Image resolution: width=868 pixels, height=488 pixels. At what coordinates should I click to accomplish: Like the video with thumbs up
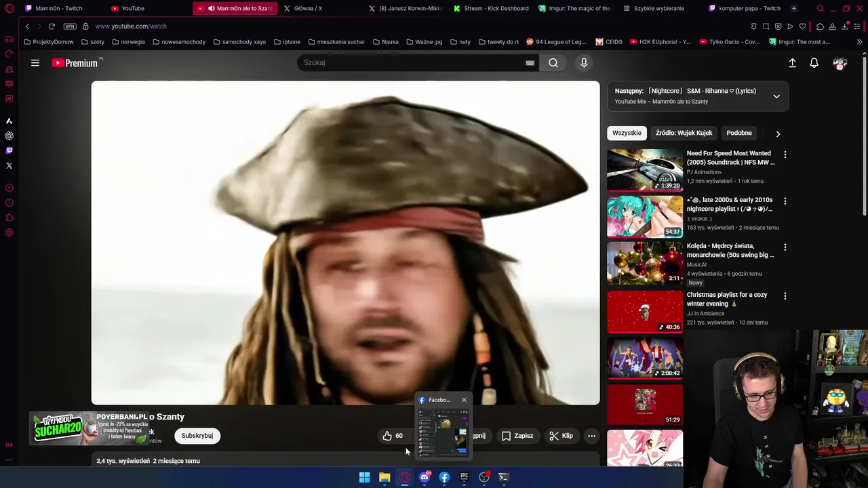pos(393,436)
